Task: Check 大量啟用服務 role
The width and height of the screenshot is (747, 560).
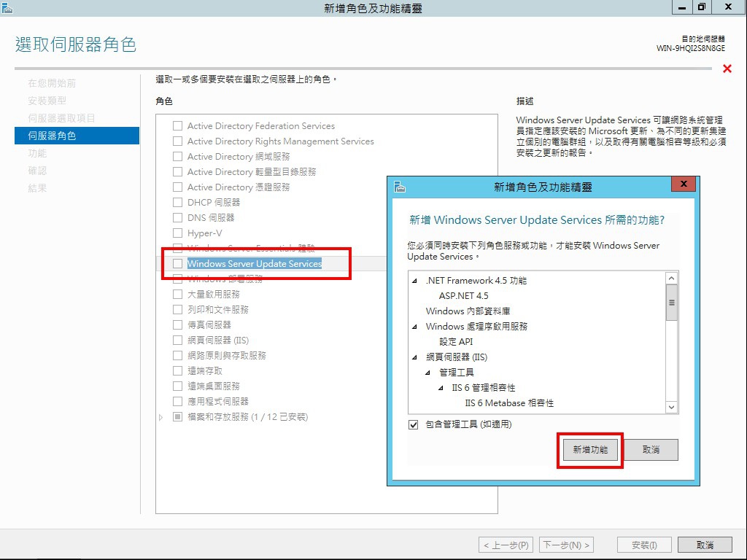Action: [178, 295]
